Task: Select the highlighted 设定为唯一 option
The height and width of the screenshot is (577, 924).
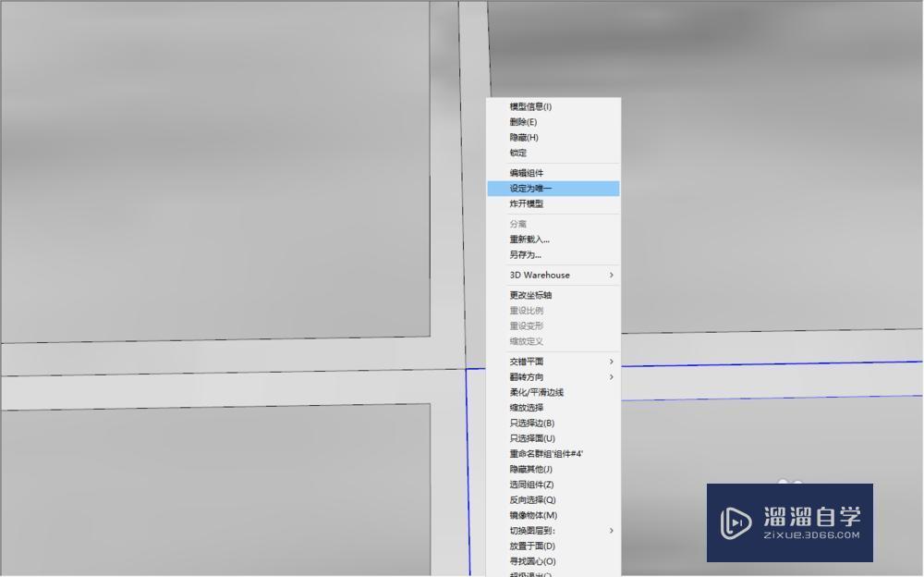Action: [522, 188]
